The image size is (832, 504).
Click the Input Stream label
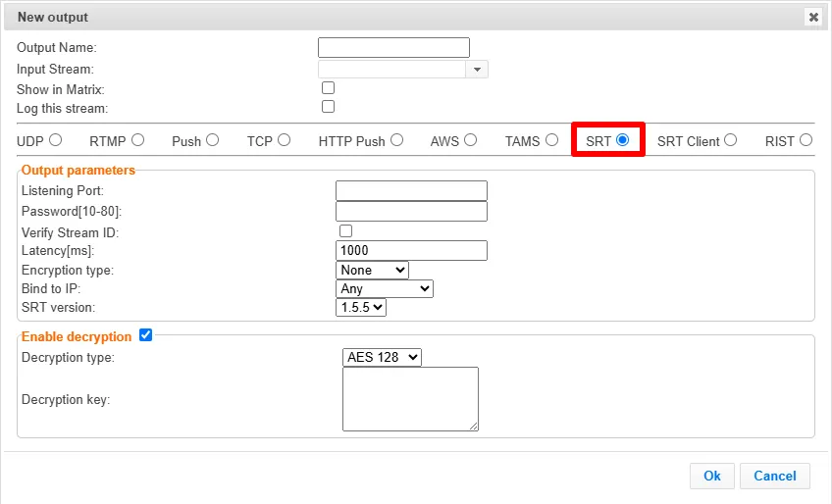tap(55, 69)
